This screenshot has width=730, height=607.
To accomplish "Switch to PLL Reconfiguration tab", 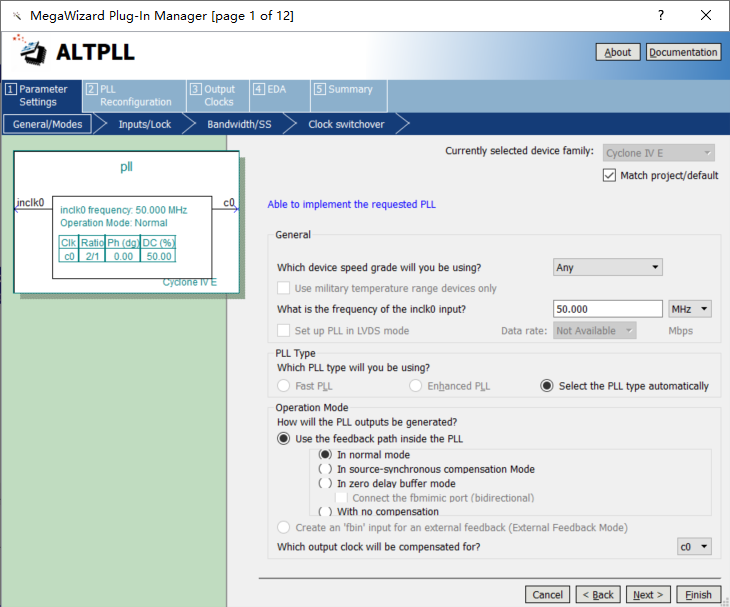I will 135,95.
